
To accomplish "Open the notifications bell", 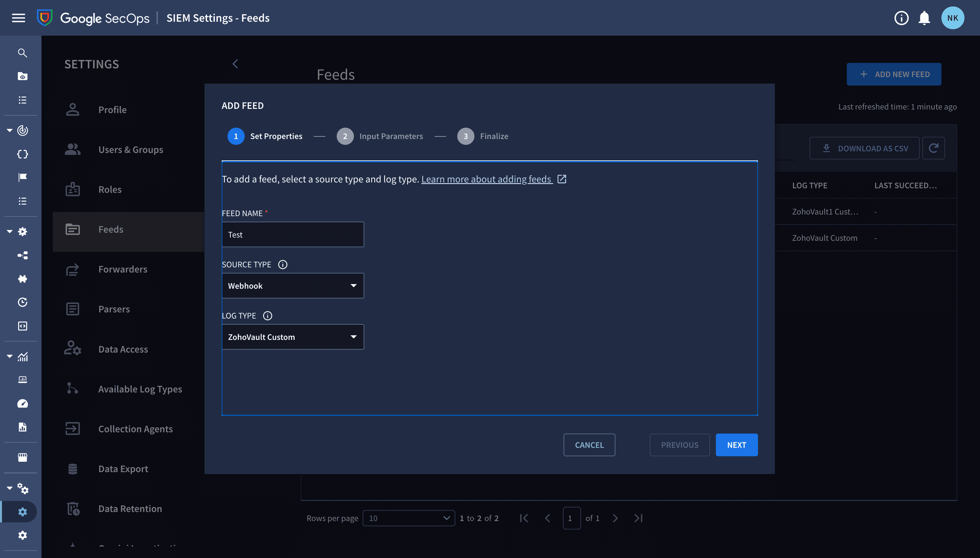I will [924, 18].
